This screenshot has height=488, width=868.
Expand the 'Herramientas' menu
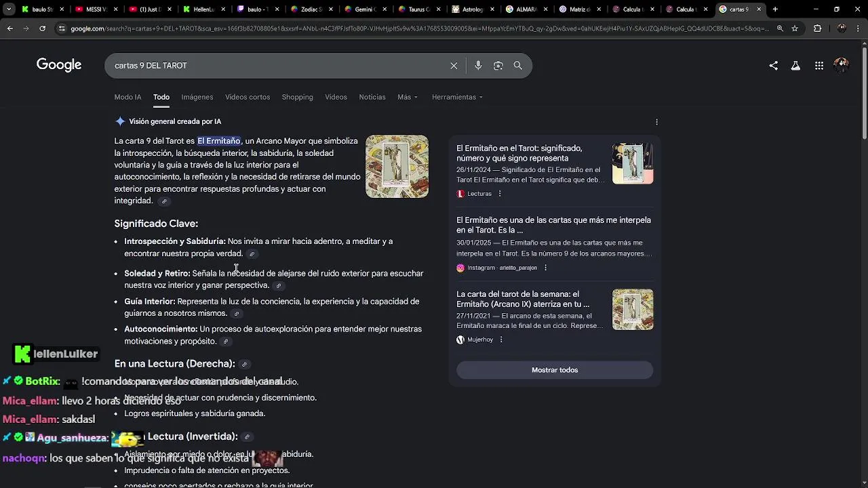point(458,97)
